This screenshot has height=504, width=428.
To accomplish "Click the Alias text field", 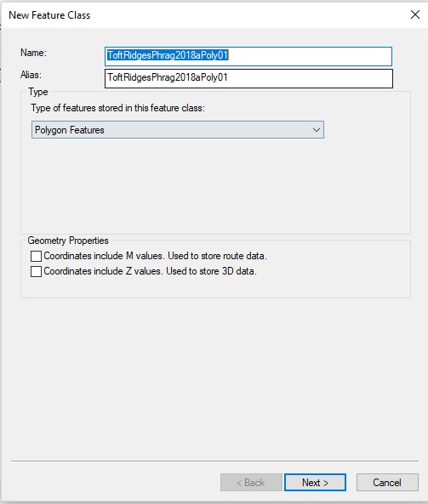I will point(248,78).
